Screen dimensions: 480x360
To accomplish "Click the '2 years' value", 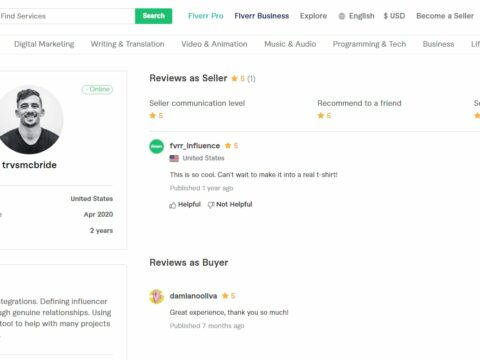I will (x=101, y=231).
